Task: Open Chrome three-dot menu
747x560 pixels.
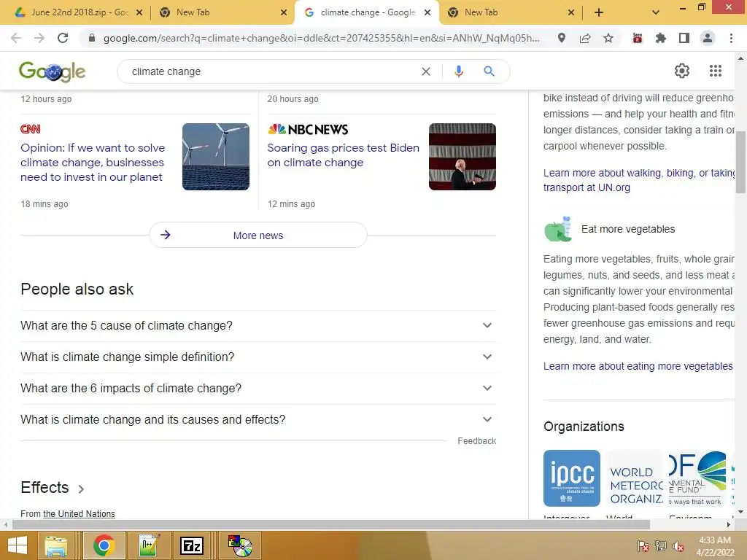Action: click(x=731, y=38)
